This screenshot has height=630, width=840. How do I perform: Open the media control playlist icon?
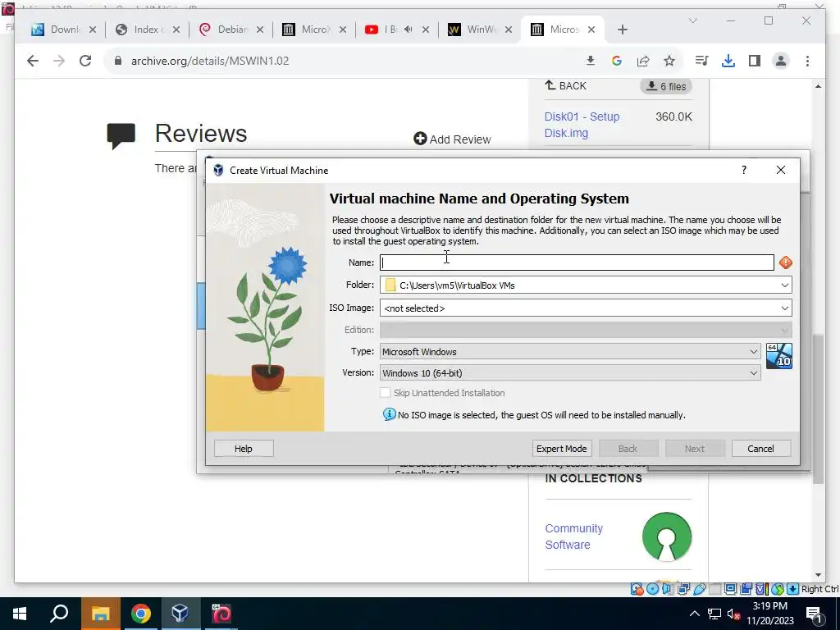702,61
